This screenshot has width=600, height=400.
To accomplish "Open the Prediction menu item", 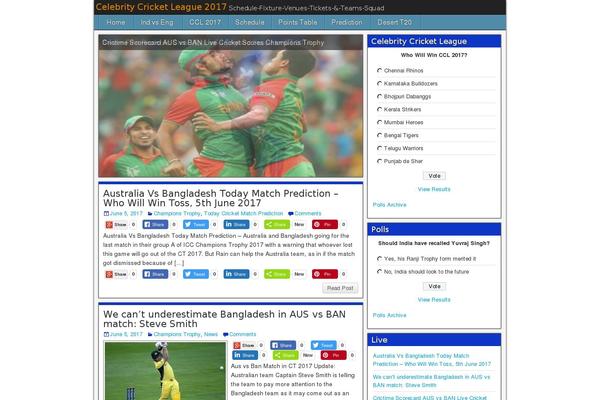I will pos(347,22).
